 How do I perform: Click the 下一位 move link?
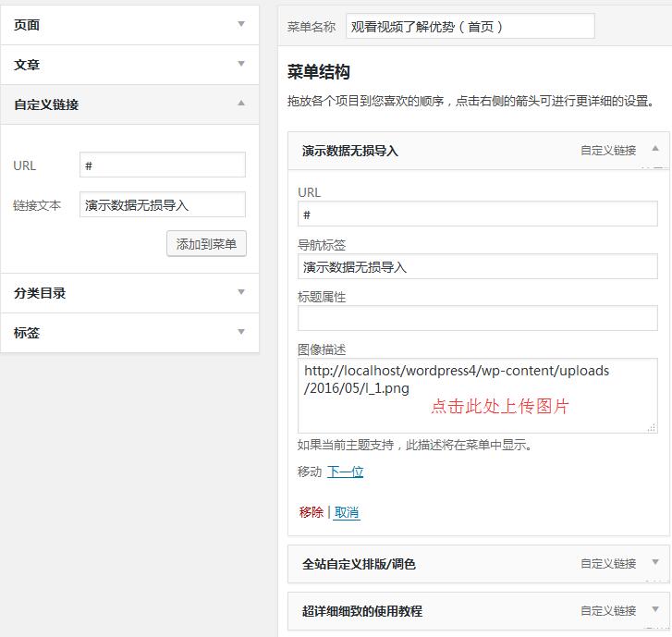pyautogui.click(x=345, y=472)
